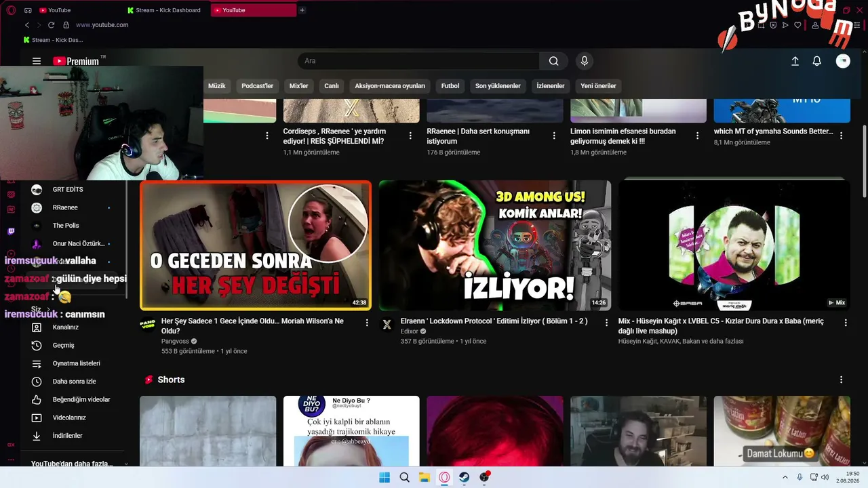868x488 pixels.
Task: Open a new browser tab
Action: 302,10
